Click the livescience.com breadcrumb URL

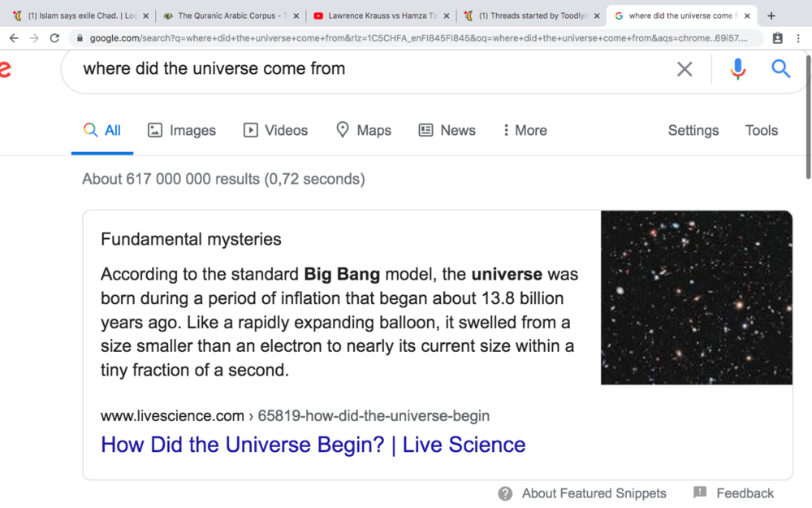295,415
